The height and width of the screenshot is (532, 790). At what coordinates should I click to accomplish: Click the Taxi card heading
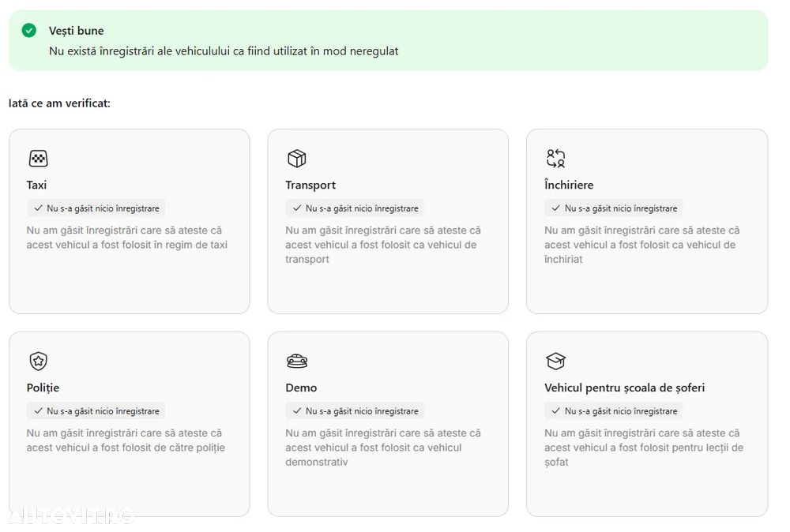pos(36,185)
